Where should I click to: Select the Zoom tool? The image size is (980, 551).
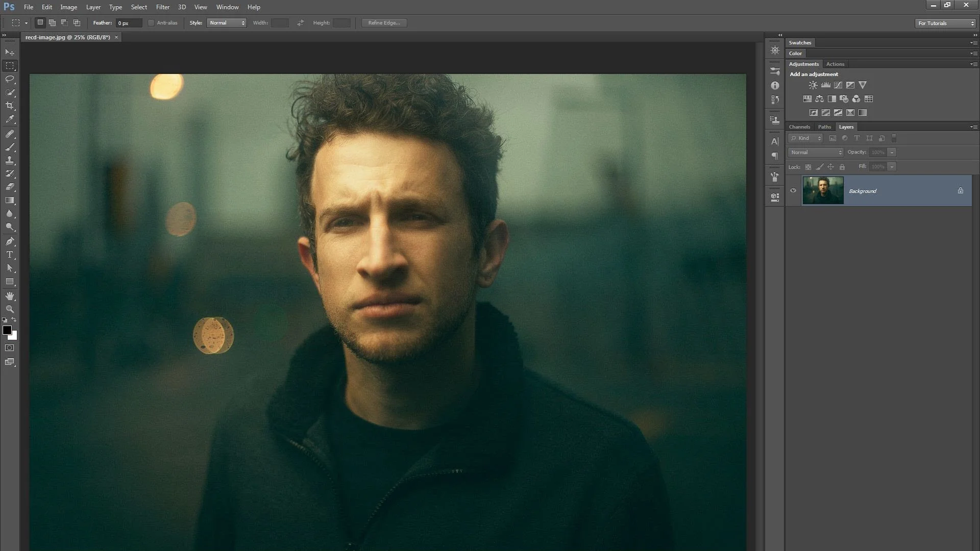[10, 309]
